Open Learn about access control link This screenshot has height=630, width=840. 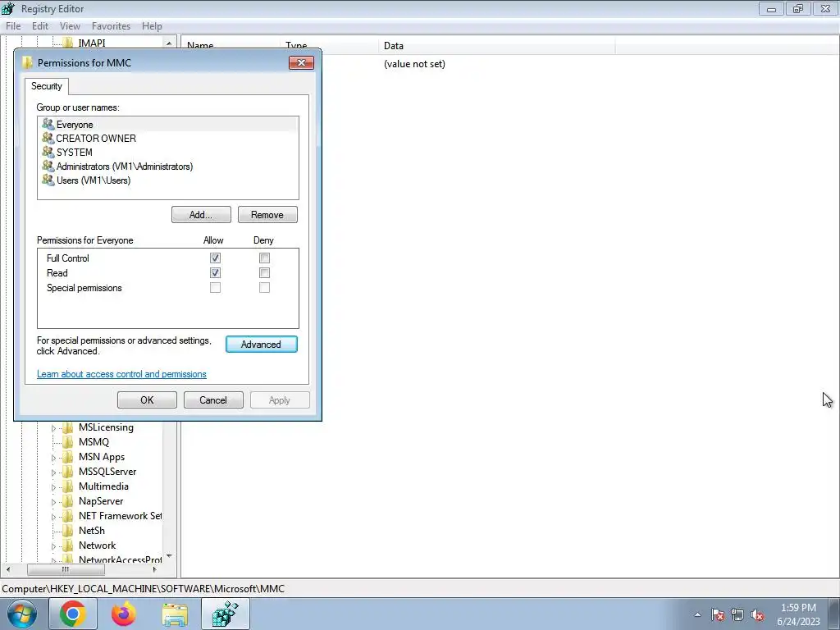121,374
